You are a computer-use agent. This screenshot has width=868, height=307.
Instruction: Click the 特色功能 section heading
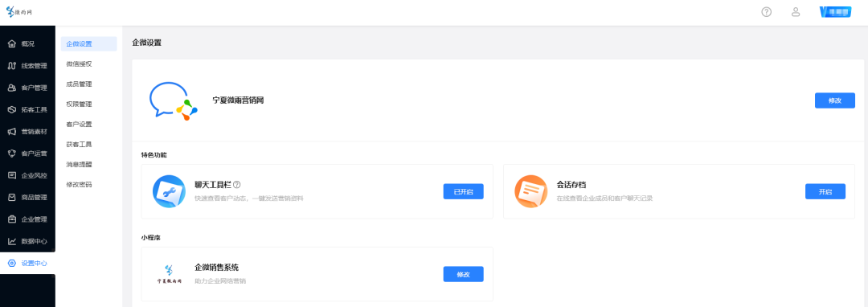[154, 155]
